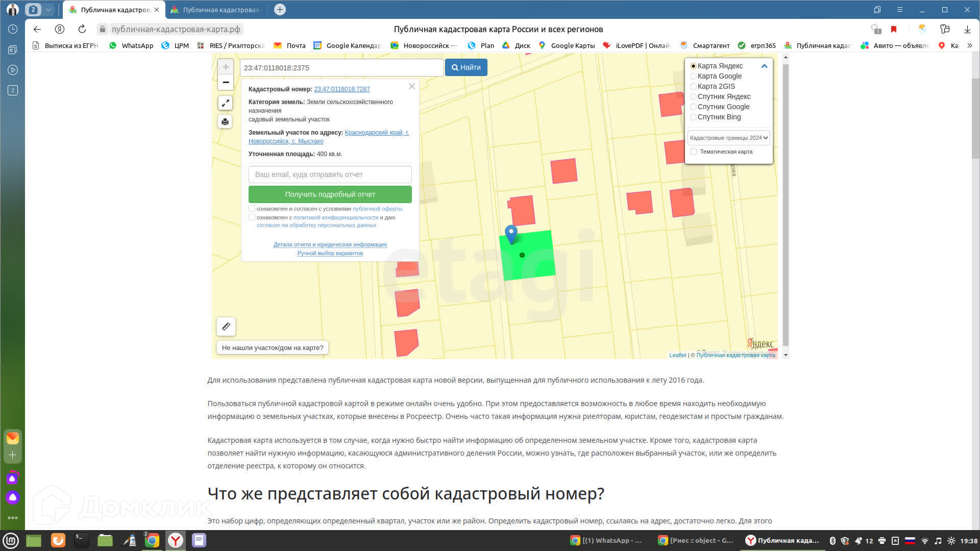Screen dimensions: 980x551
Task: Open browser downloads arrow icon
Action: 967,29
